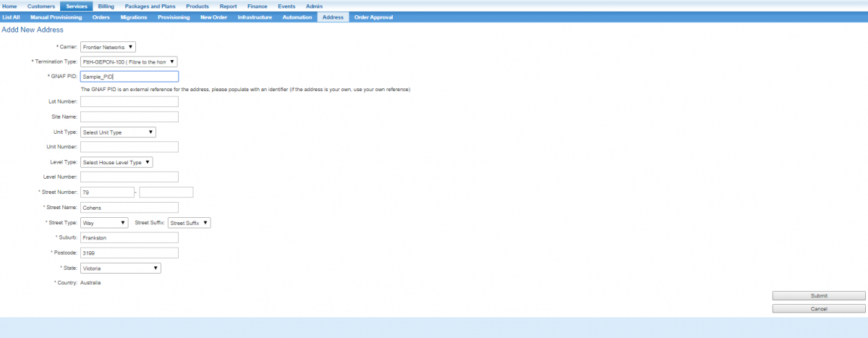The width and height of the screenshot is (868, 338).
Task: Click the Site Name text box
Action: [129, 117]
